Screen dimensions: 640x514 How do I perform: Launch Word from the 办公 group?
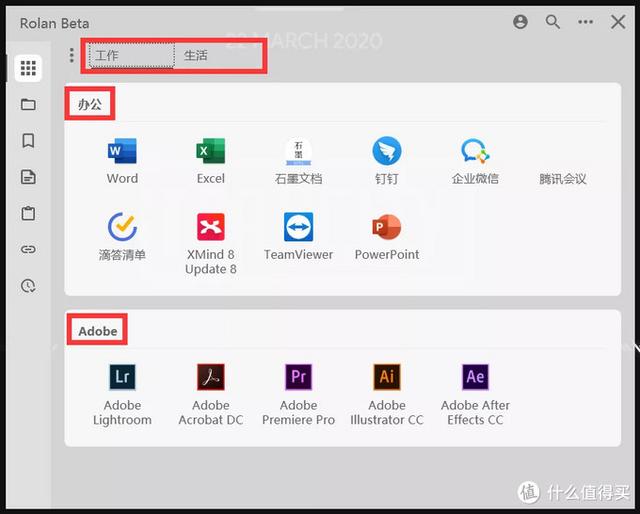(122, 161)
